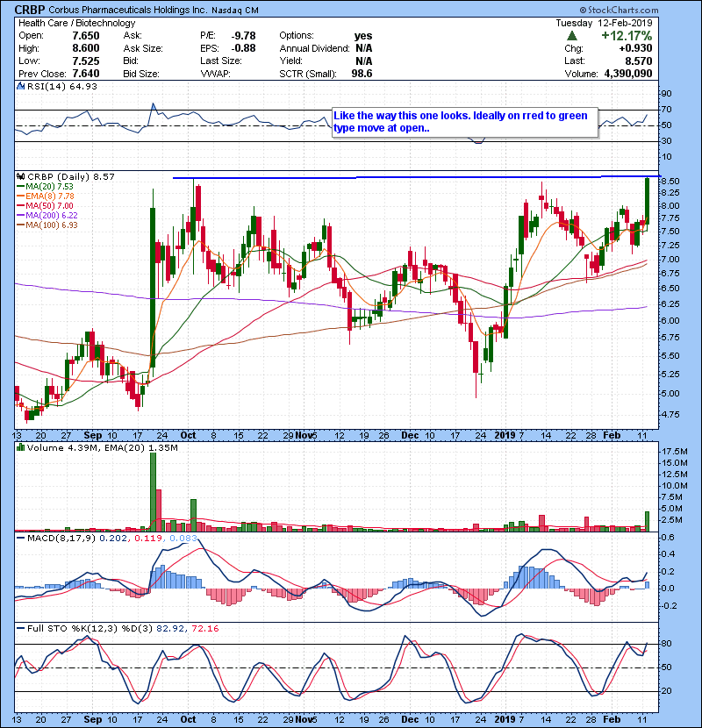Click the Chg value +0.930
Viewport: 702px width, 728px height.
coord(635,48)
